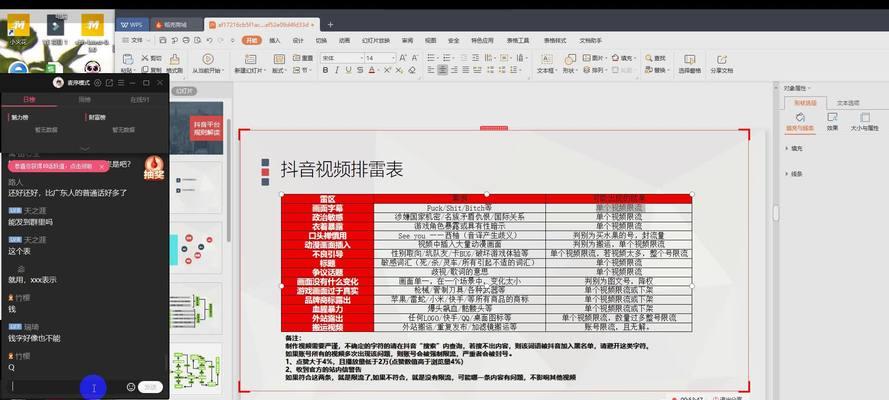Expand the chat ranking panel chevron

tap(84, 148)
